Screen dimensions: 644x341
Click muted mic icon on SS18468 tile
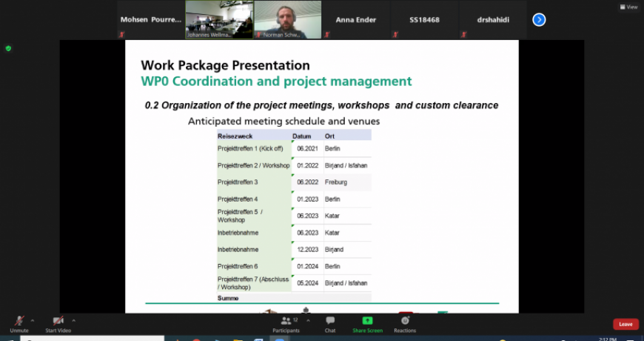point(395,35)
